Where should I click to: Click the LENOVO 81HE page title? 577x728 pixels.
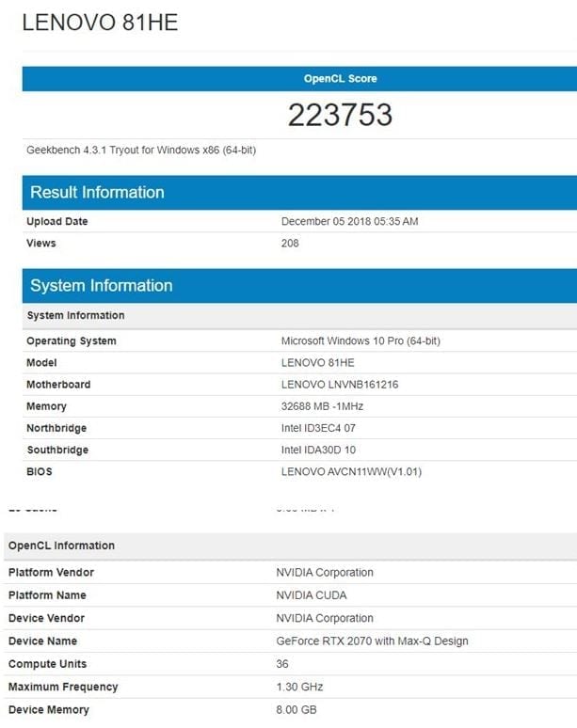tap(100, 23)
